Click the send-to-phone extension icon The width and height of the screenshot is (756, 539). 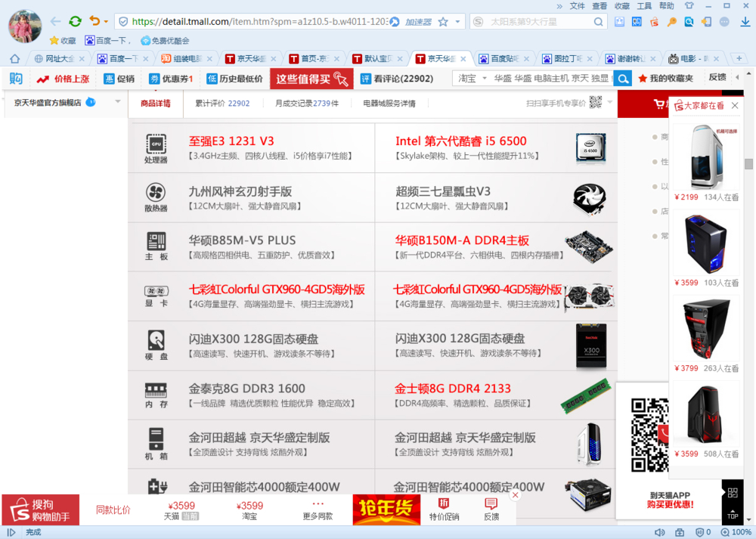point(706,22)
